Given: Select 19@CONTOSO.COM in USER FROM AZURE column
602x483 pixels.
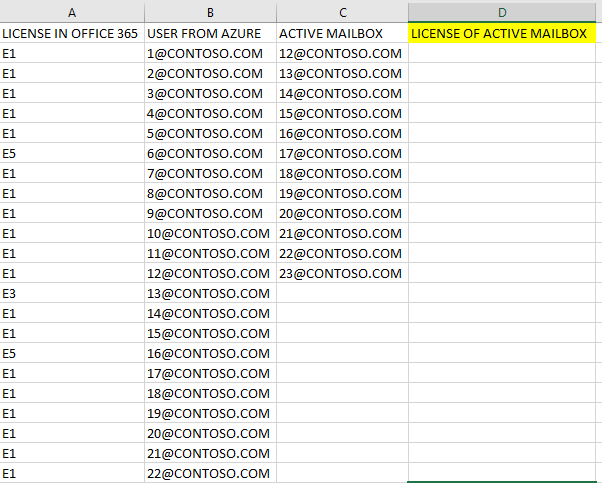Looking at the screenshot, I should (210, 413).
